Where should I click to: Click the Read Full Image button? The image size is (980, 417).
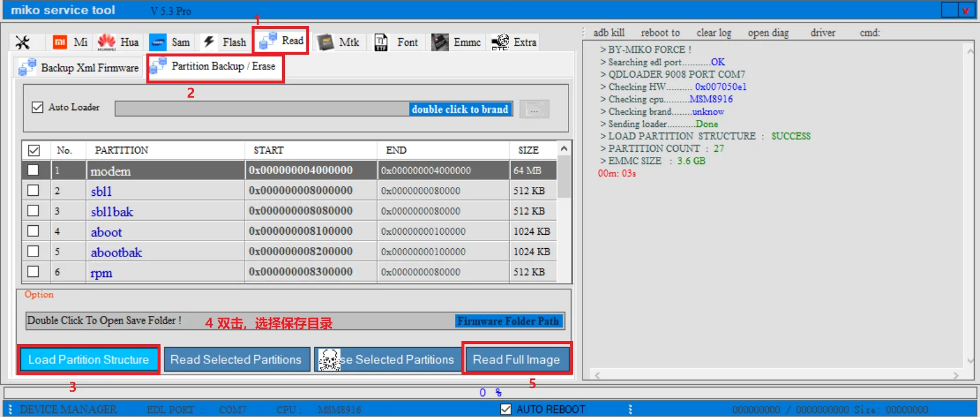click(x=516, y=359)
